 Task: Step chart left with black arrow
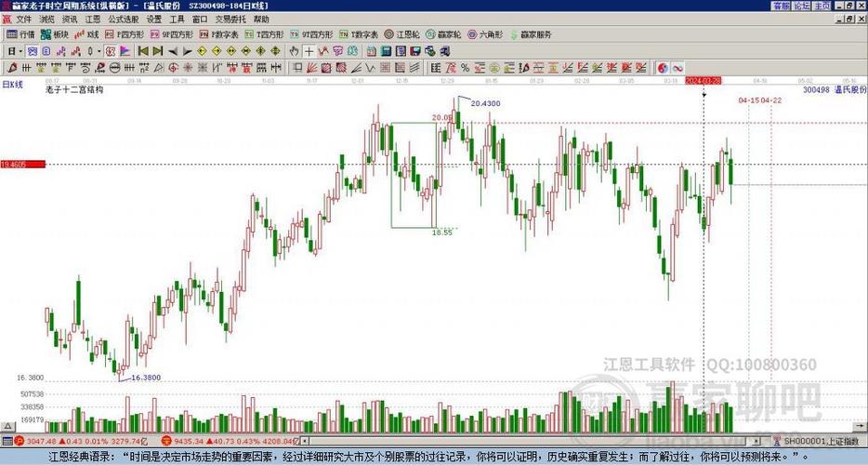[173, 51]
